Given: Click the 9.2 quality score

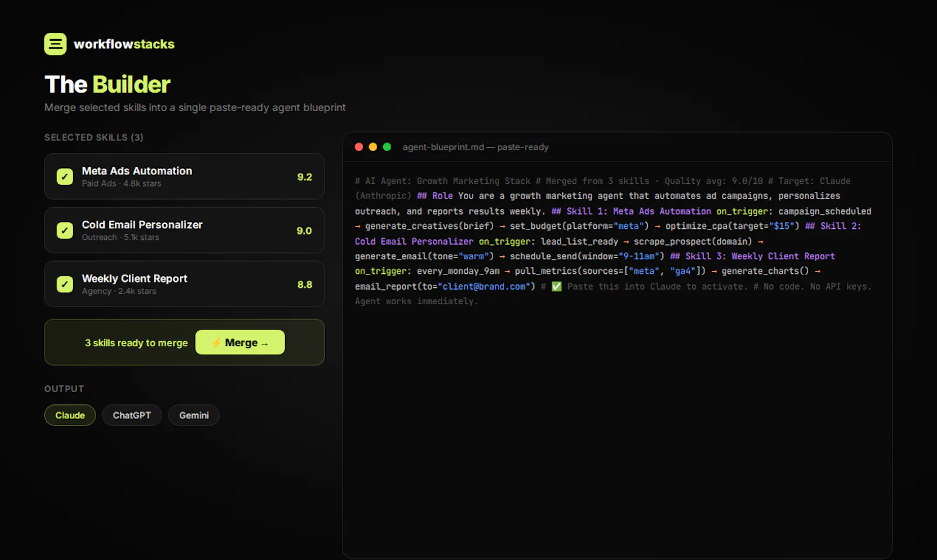Looking at the screenshot, I should point(305,177).
